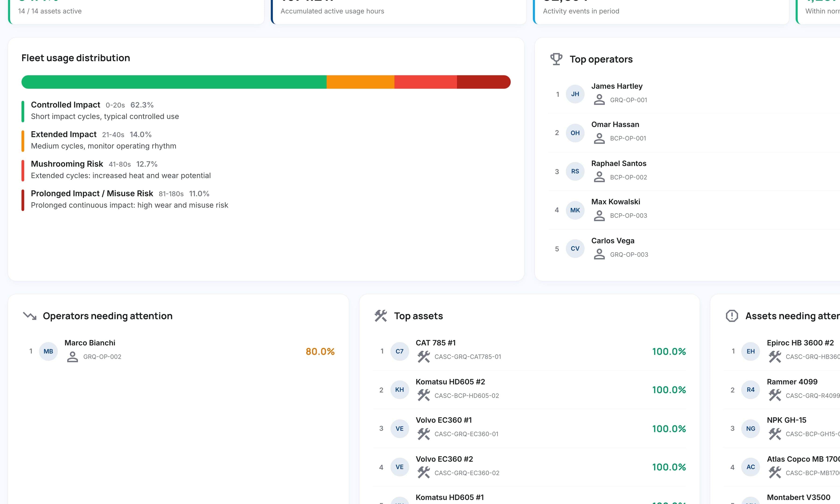840x504 pixels.
Task: Click the trophy icon beside Top operators
Action: (556, 59)
